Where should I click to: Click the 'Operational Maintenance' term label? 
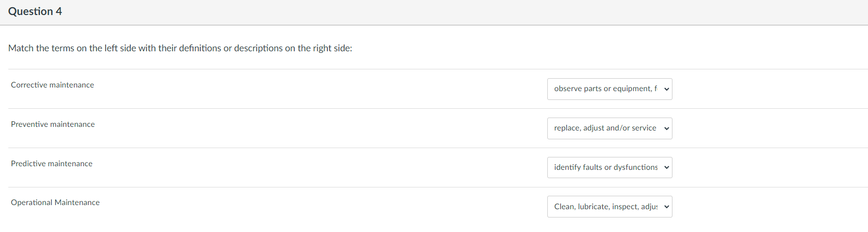[x=55, y=202]
